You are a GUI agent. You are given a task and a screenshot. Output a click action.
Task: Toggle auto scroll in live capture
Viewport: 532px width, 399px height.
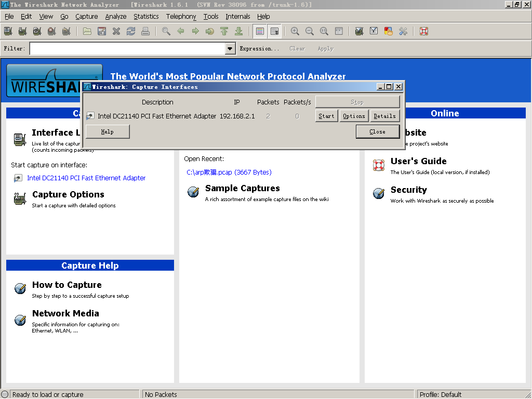click(x=274, y=31)
